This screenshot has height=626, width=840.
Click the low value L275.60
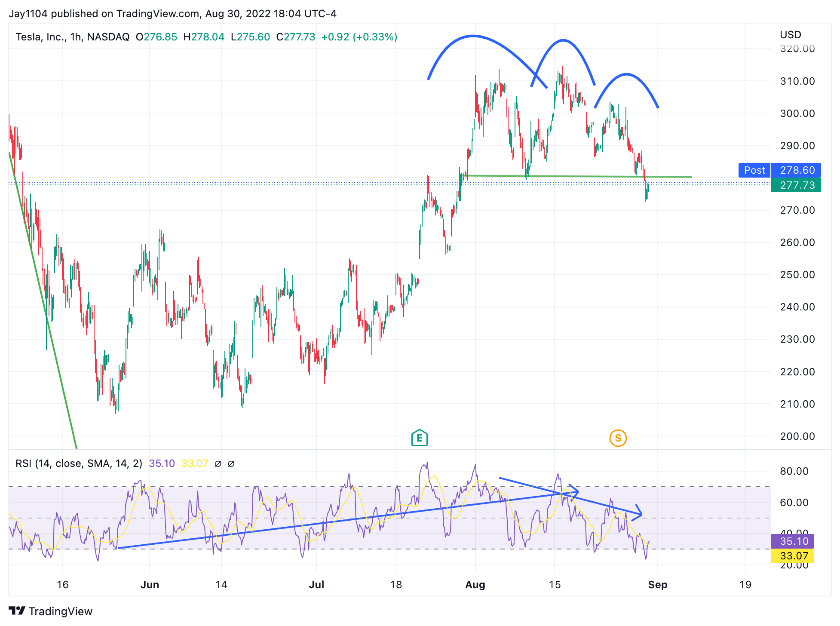click(250, 37)
